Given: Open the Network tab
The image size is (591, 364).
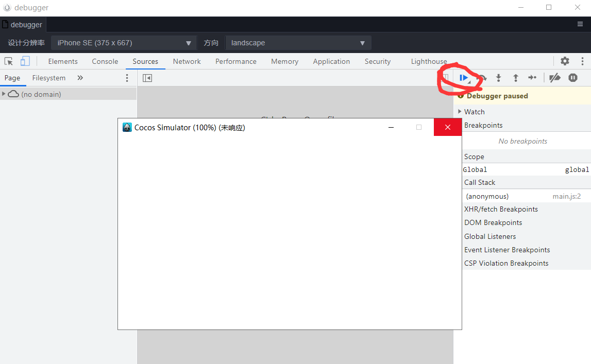Looking at the screenshot, I should coord(187,61).
